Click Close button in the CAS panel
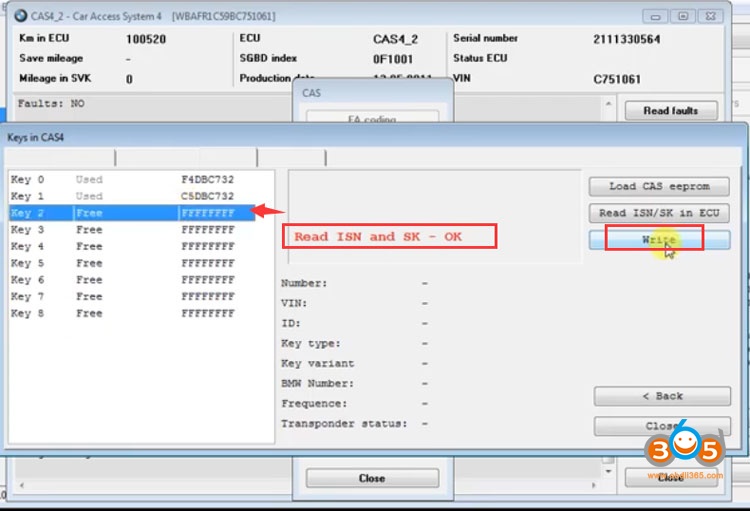The height and width of the screenshot is (511, 750). click(x=372, y=478)
